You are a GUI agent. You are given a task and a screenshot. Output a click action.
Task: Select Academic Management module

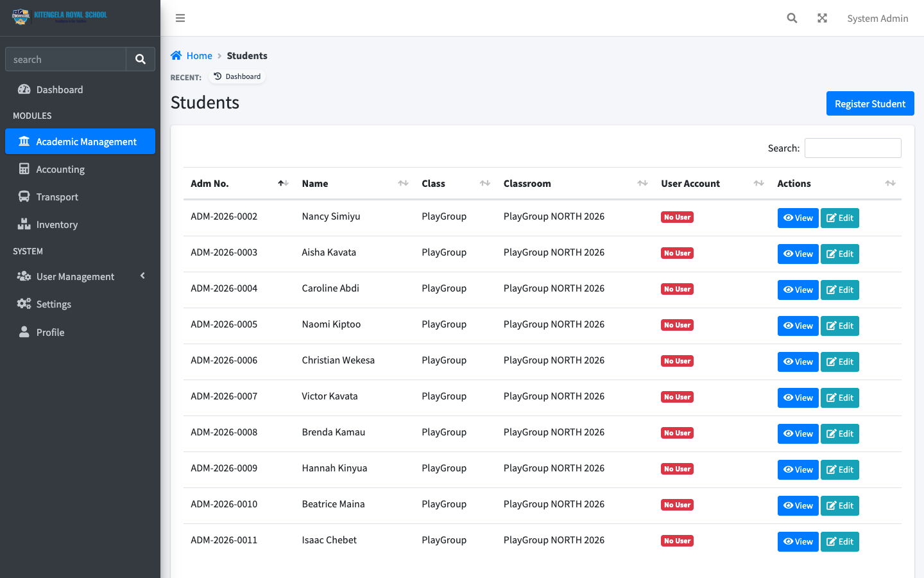pyautogui.click(x=80, y=141)
